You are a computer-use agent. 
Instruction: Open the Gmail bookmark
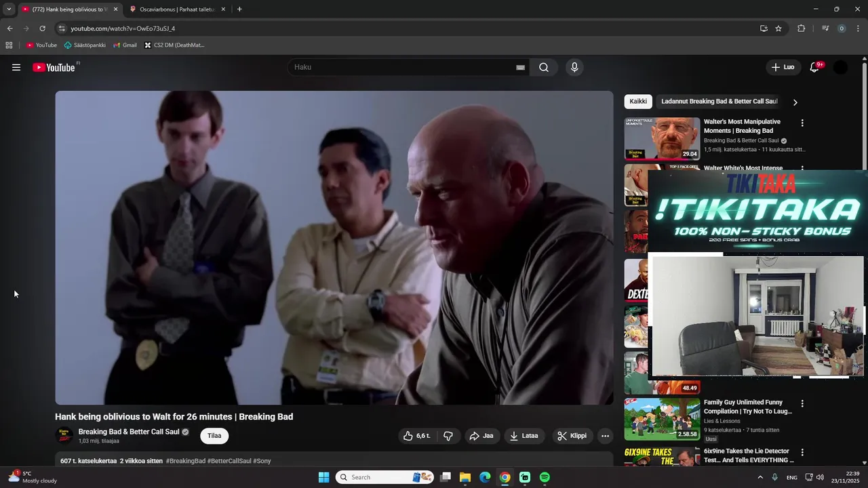[x=125, y=45]
